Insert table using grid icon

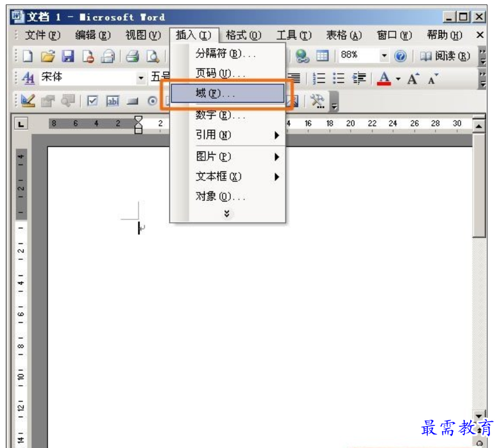point(322,56)
